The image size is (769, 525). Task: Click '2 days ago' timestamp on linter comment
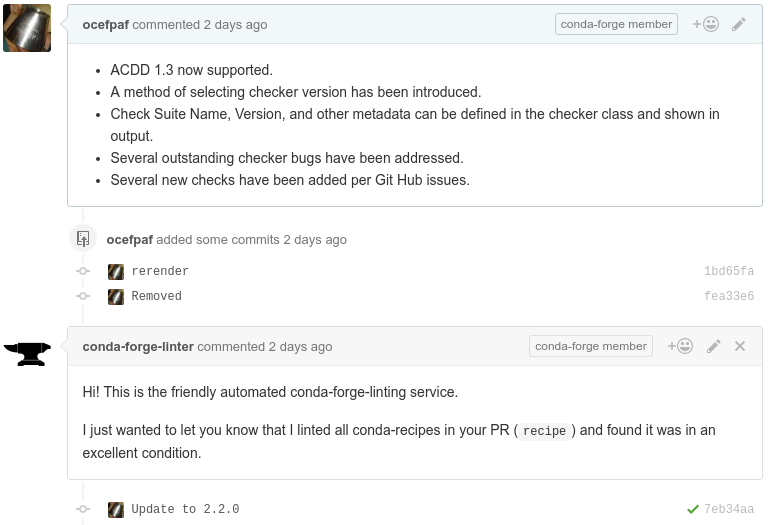tap(300, 346)
